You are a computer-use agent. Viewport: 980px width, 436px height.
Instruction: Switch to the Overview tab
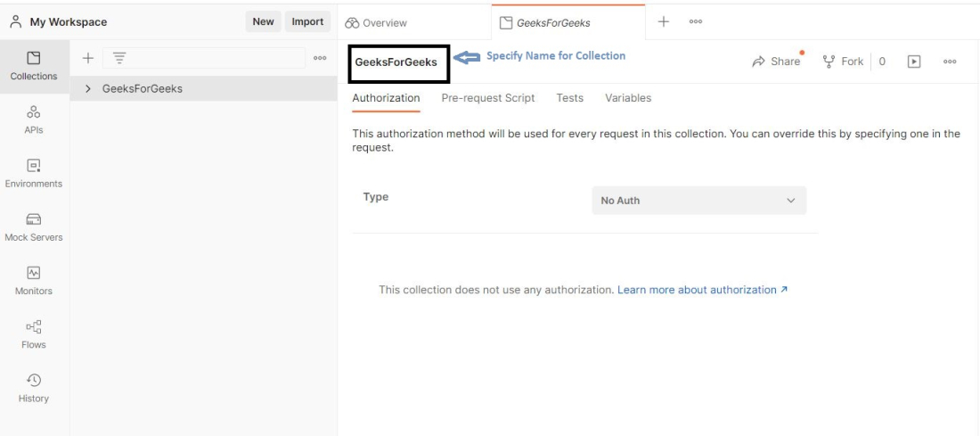coord(376,22)
